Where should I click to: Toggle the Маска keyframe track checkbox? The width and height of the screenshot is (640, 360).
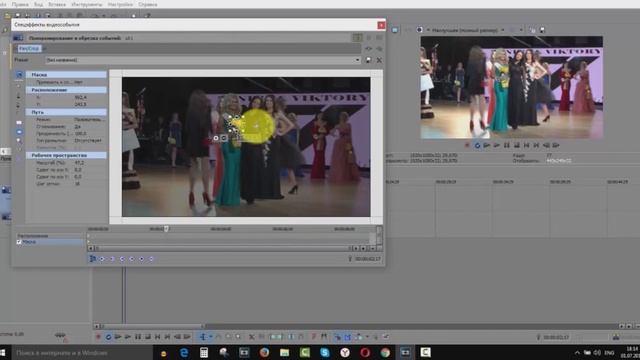(19, 242)
